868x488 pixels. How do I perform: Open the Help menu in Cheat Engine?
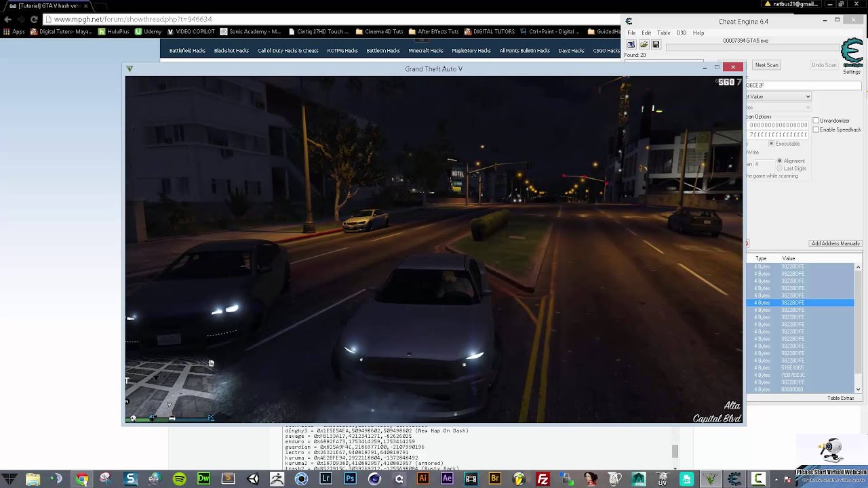[698, 33]
